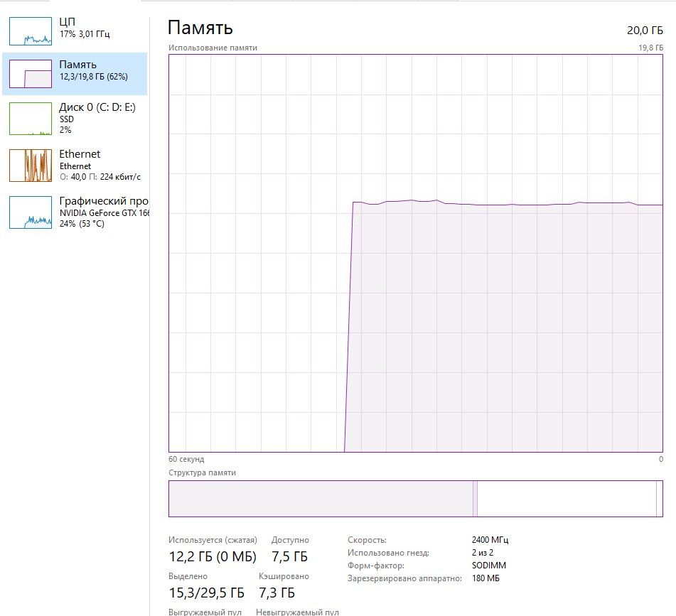Click the 2400 МГц speed value

490,540
